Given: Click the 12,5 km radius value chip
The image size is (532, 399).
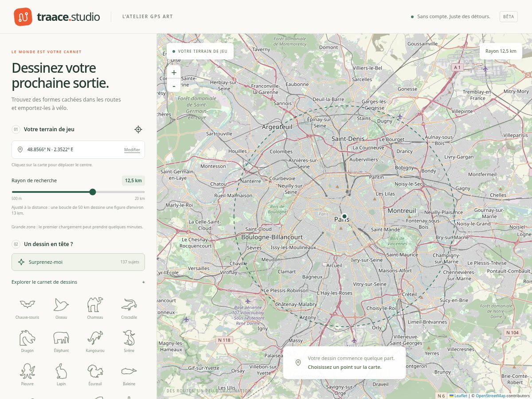Looking at the screenshot, I should coord(133,180).
